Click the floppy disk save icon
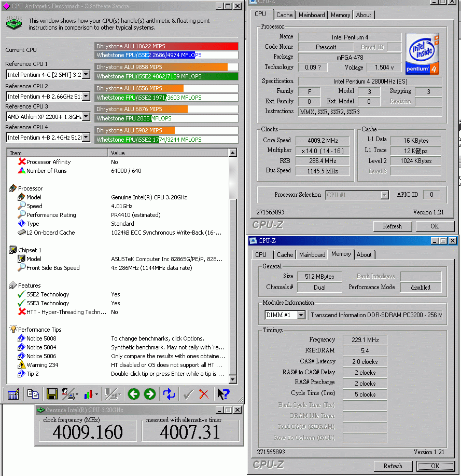Viewport: 461px width, 476px height. [x=52, y=395]
